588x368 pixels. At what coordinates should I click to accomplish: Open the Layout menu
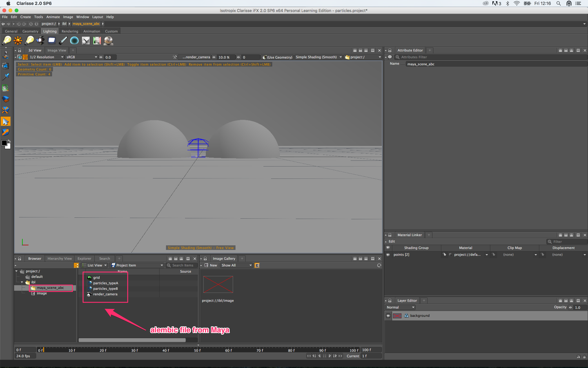coord(98,17)
